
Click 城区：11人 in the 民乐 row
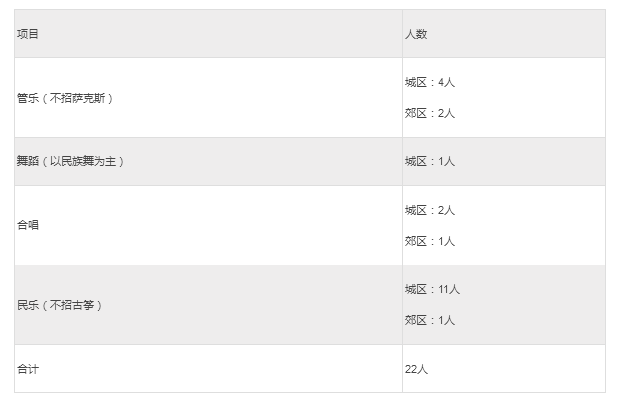pyautogui.click(x=432, y=290)
